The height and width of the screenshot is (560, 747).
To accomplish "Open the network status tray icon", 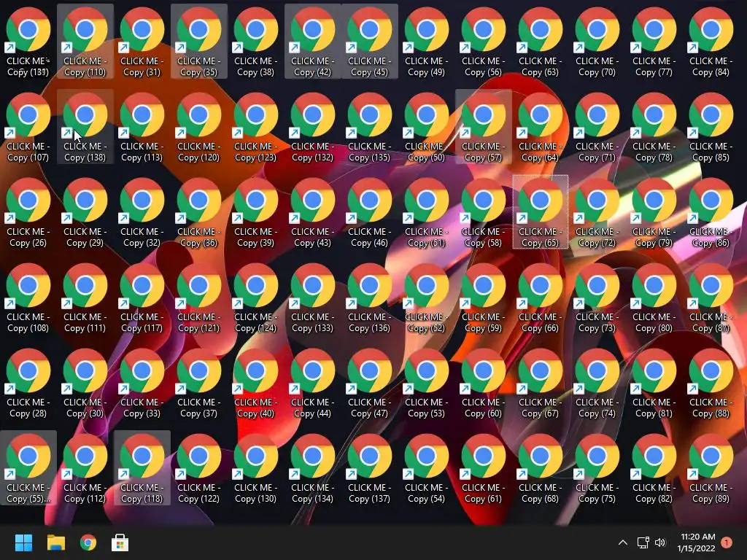I will click(643, 542).
